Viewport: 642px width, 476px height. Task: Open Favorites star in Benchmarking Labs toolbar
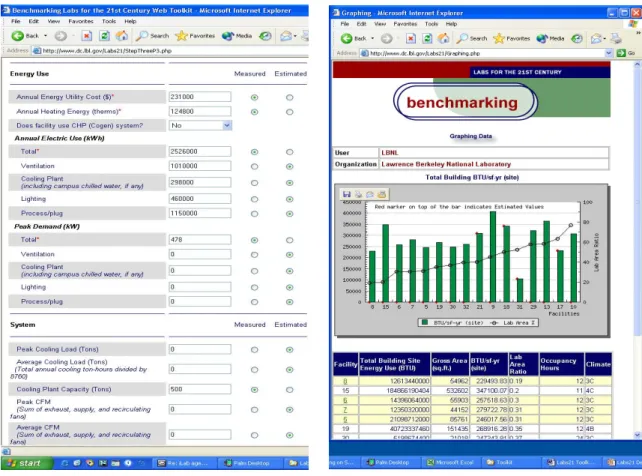pyautogui.click(x=195, y=36)
